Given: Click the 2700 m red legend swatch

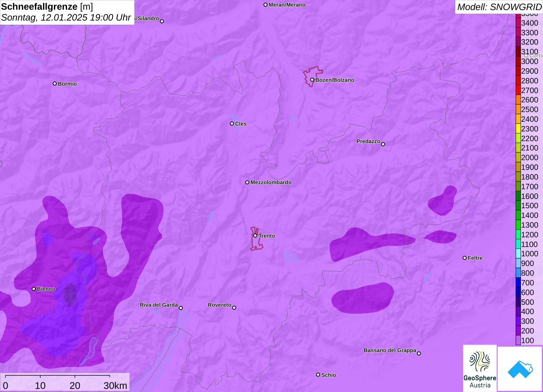Looking at the screenshot, I should [518, 90].
